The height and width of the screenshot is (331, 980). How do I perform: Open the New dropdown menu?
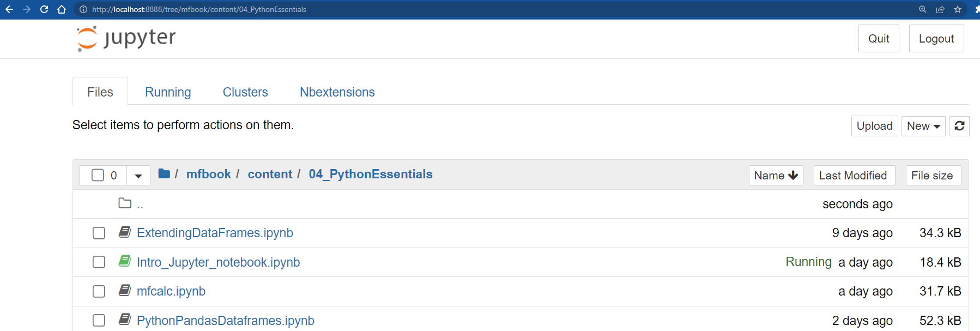click(x=923, y=126)
